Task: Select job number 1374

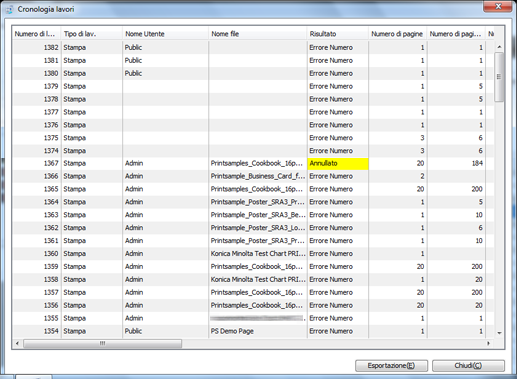Action: point(51,151)
